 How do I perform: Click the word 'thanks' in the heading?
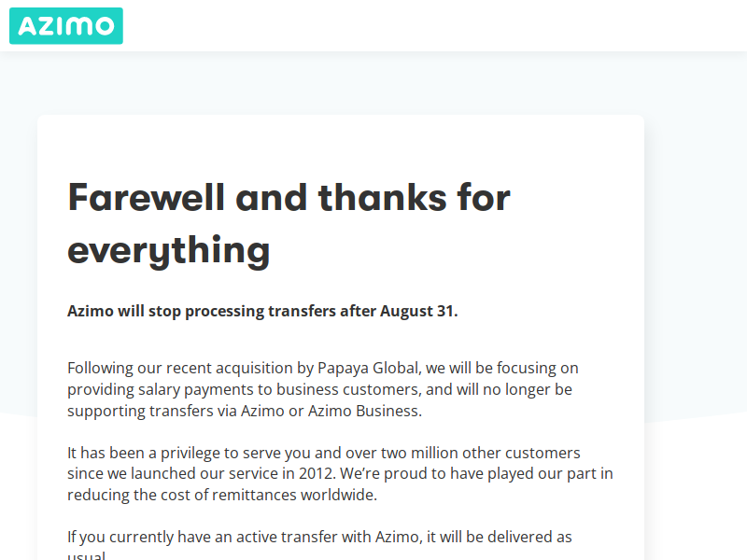383,198
